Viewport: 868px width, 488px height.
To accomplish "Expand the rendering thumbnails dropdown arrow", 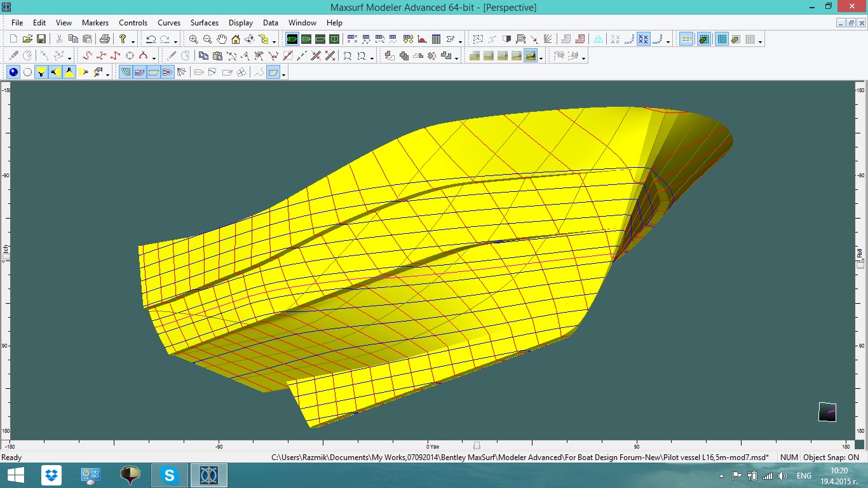I will (x=541, y=57).
